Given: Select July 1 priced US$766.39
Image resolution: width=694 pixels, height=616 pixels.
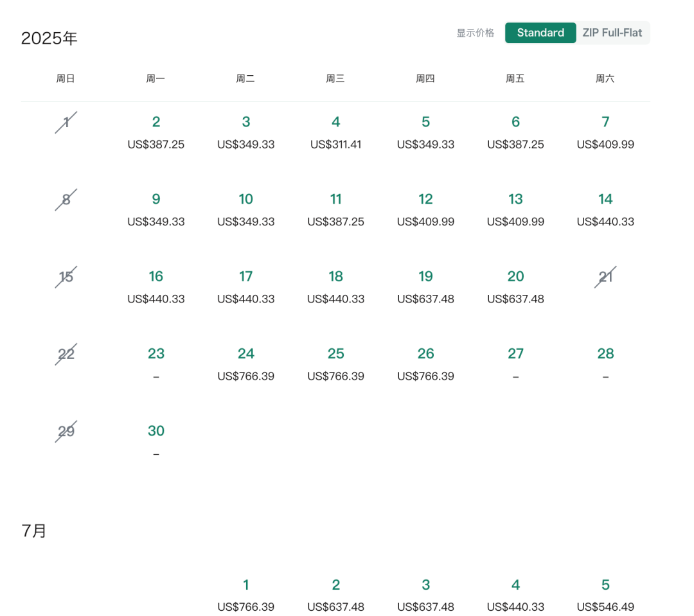Looking at the screenshot, I should point(245,595).
